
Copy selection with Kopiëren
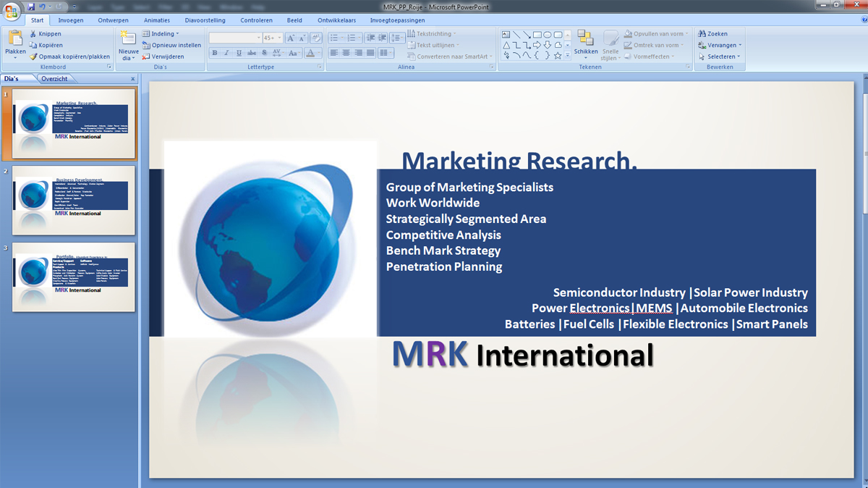46,45
